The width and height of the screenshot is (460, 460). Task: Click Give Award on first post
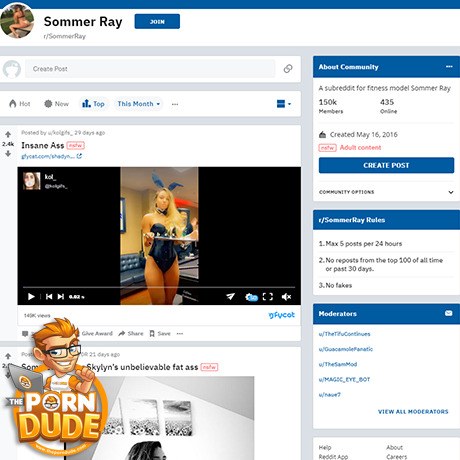click(x=97, y=333)
